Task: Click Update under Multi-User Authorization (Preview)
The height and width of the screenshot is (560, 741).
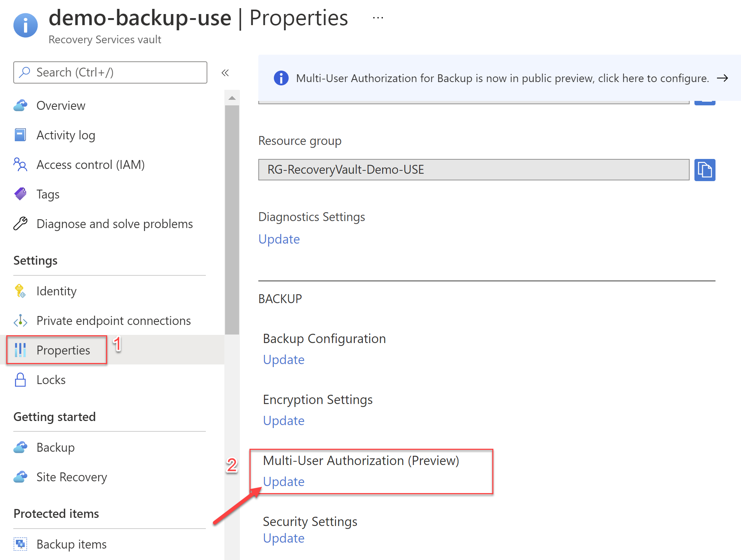Action: tap(284, 482)
